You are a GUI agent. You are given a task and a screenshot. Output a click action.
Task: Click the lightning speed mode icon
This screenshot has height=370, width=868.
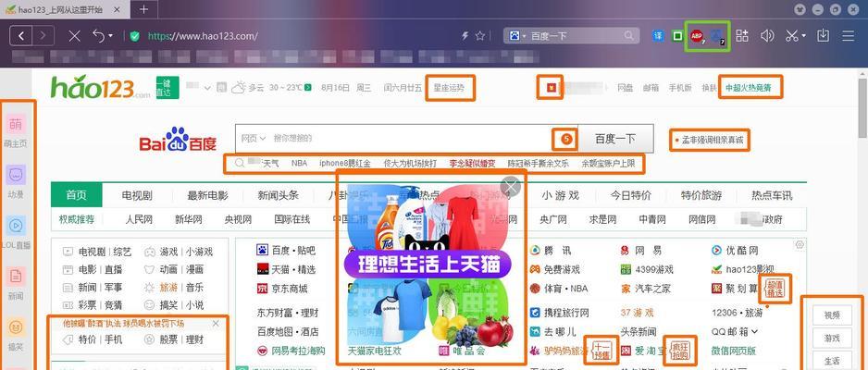[x=465, y=36]
